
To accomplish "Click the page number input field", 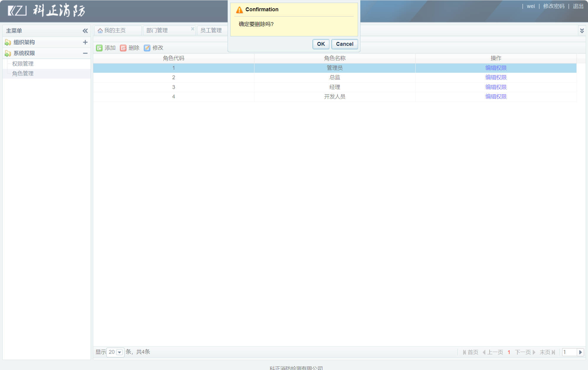I will pyautogui.click(x=569, y=352).
